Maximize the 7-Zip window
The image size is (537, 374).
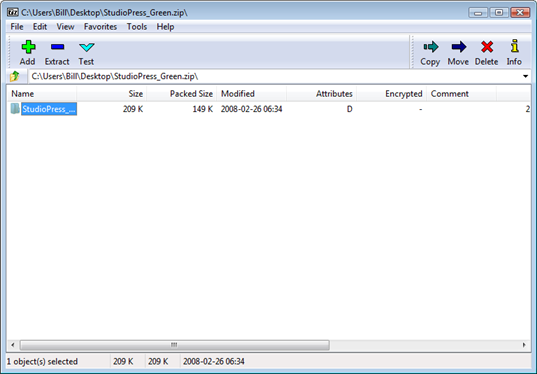click(499, 13)
